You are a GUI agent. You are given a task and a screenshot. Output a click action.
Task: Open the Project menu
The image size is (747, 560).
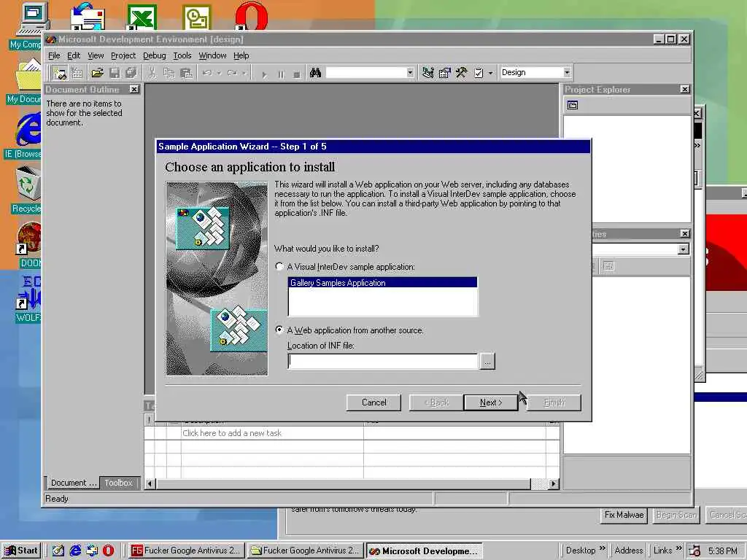(x=123, y=55)
